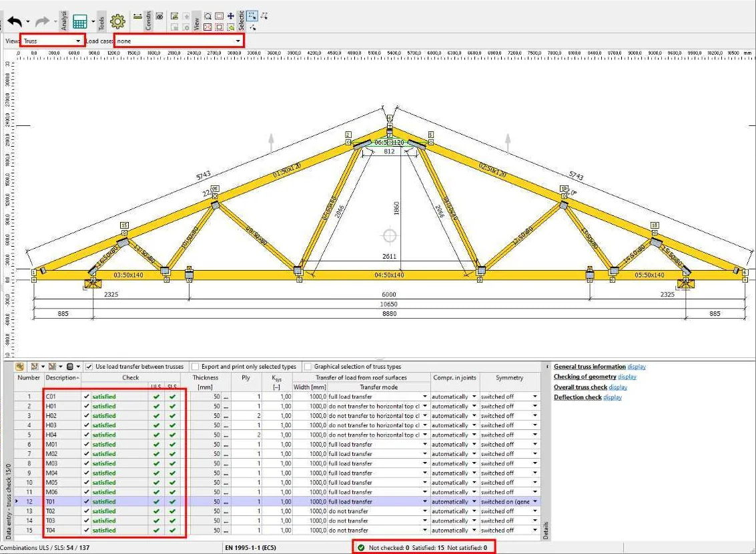Open the View toolbar group label
Viewport: 756px width, 554px height.
click(x=197, y=22)
